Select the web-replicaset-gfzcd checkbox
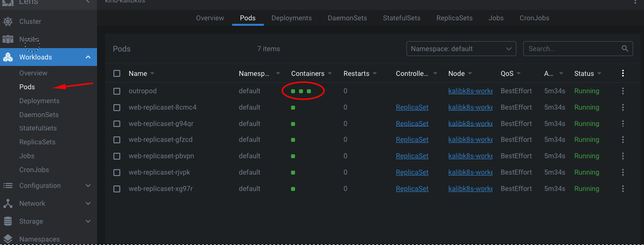644x245 pixels. pyautogui.click(x=117, y=140)
